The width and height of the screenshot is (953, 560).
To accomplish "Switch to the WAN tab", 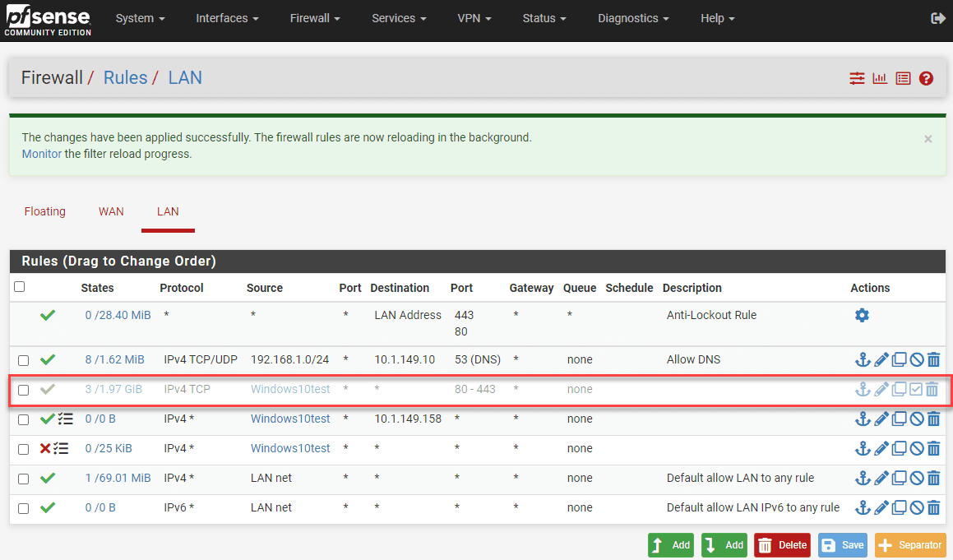I will (x=111, y=211).
